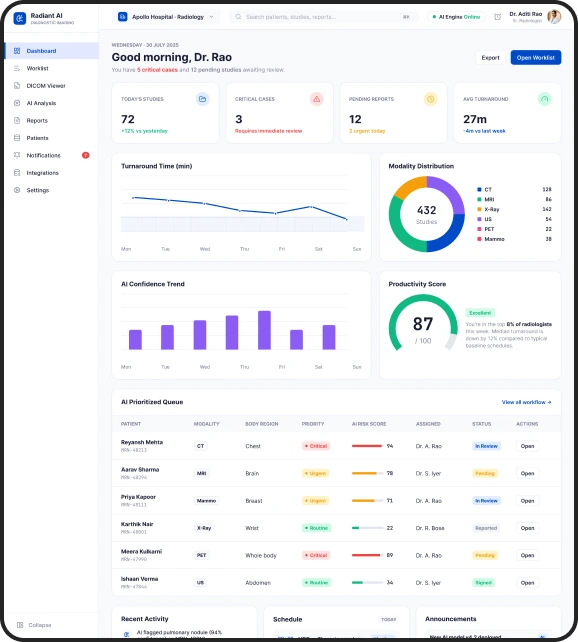Open Reyansh Mehta's study

527,446
